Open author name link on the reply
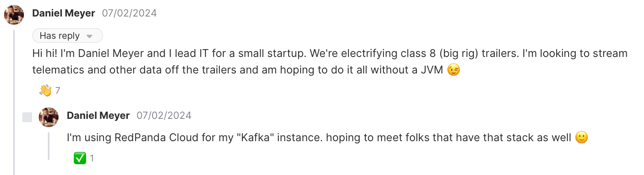This screenshot has height=175, width=644. coord(98,116)
